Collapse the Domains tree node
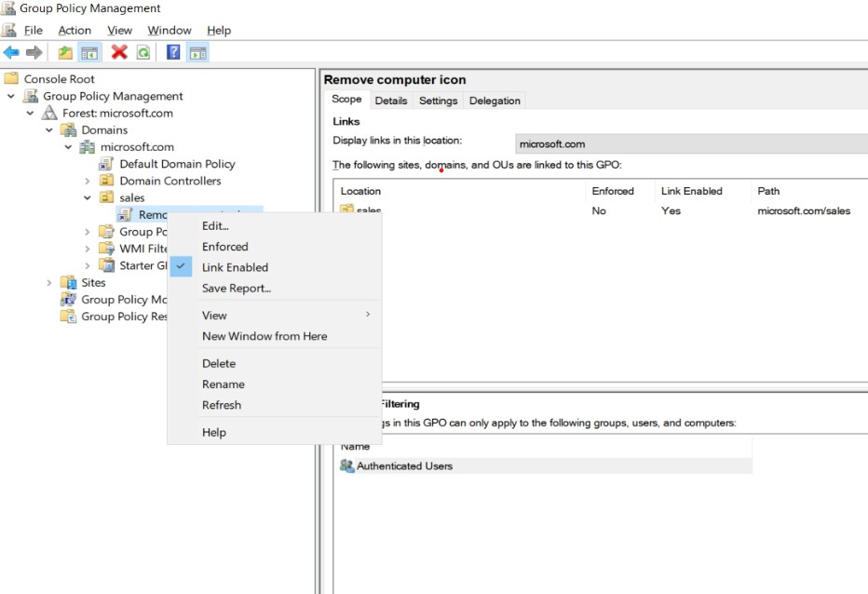The image size is (868, 594). [49, 130]
